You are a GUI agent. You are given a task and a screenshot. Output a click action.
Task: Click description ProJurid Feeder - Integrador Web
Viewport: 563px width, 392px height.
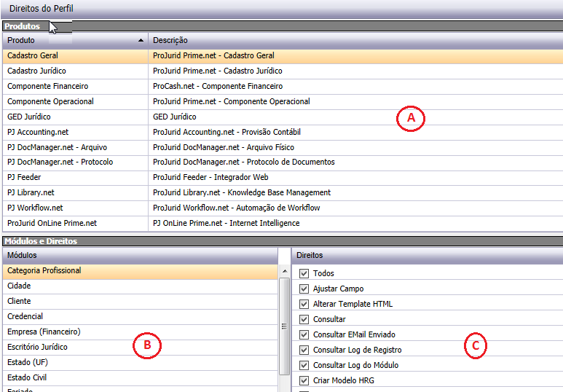click(x=210, y=177)
